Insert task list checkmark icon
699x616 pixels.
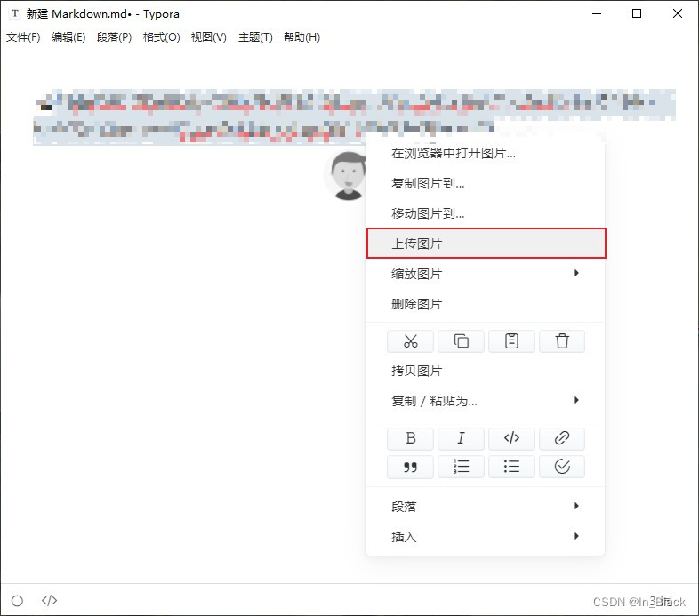point(562,467)
